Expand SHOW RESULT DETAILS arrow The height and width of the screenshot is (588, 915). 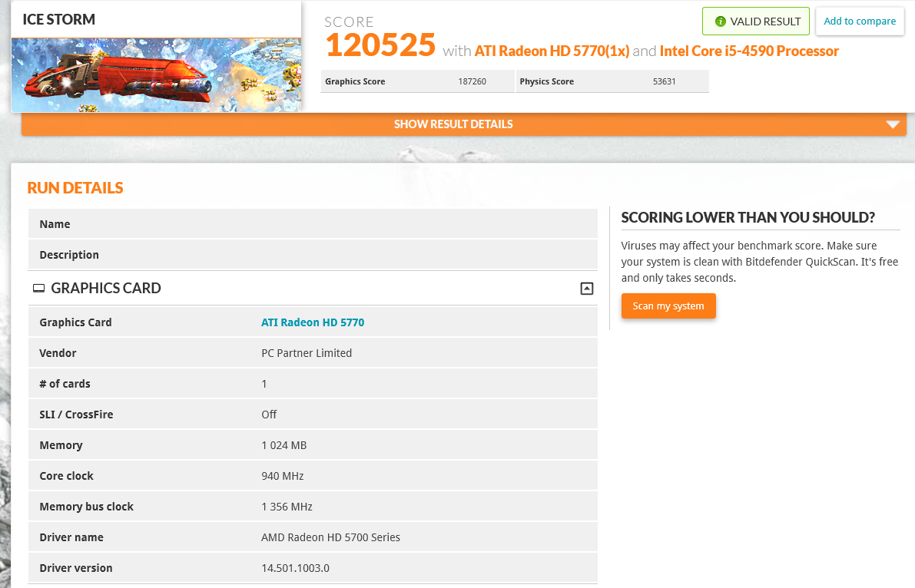pos(892,124)
